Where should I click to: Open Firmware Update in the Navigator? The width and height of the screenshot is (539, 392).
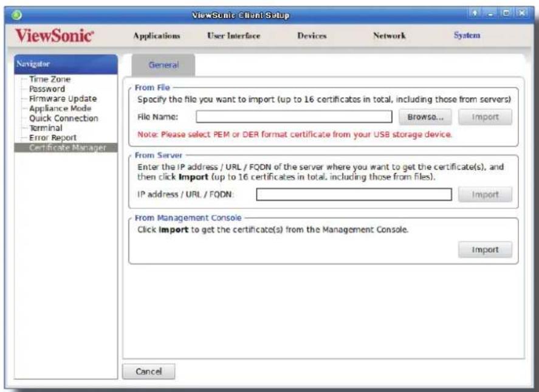tap(63, 98)
